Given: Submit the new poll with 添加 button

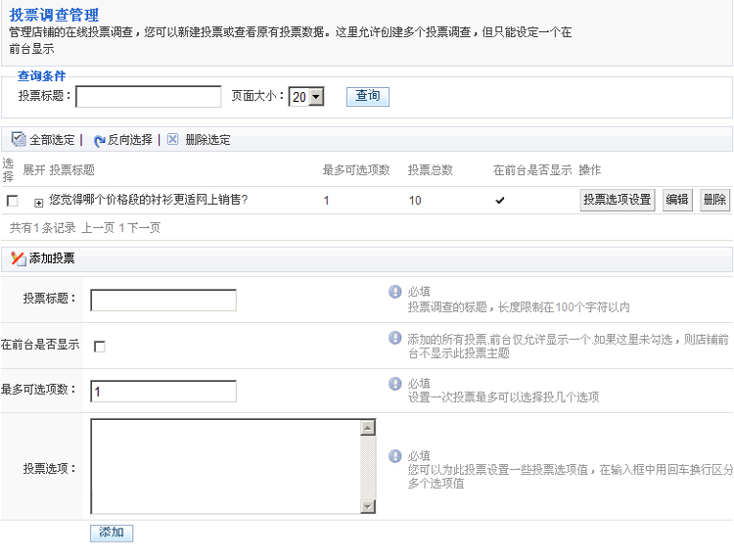Looking at the screenshot, I should tap(112, 533).
